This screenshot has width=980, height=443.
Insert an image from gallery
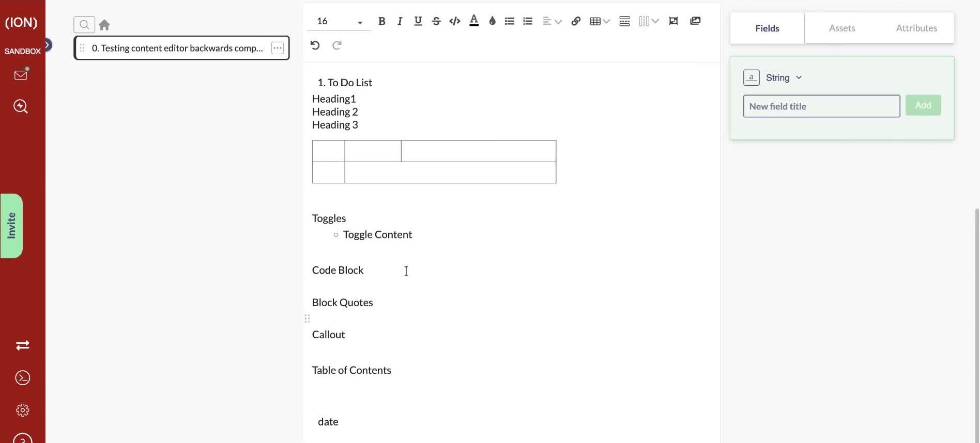[x=695, y=21]
